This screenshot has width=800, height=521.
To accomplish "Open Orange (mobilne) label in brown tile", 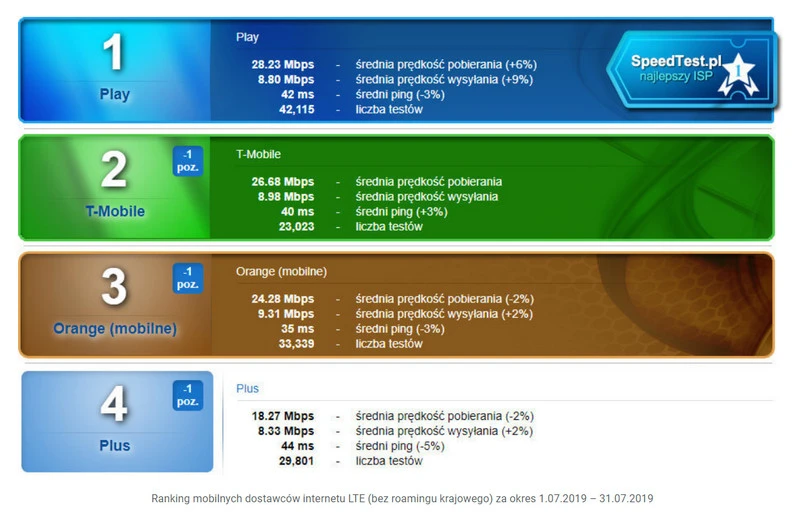I will [x=114, y=329].
